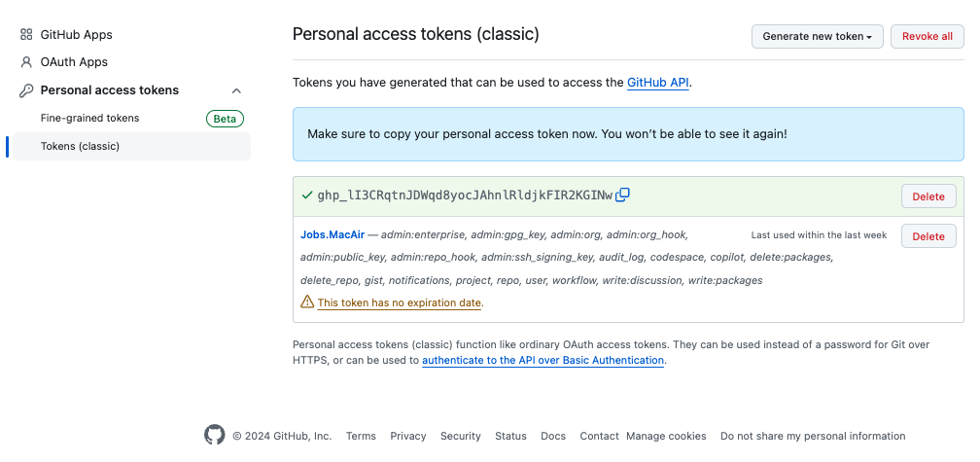The width and height of the screenshot is (980, 462).
Task: Click the warning triangle icon near expiration notice
Action: click(307, 302)
